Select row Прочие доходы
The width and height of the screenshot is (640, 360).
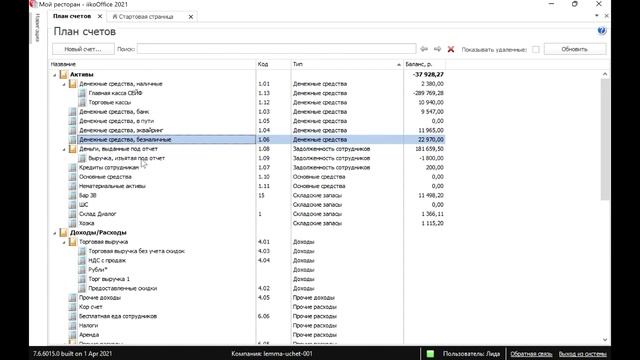pyautogui.click(x=247, y=298)
